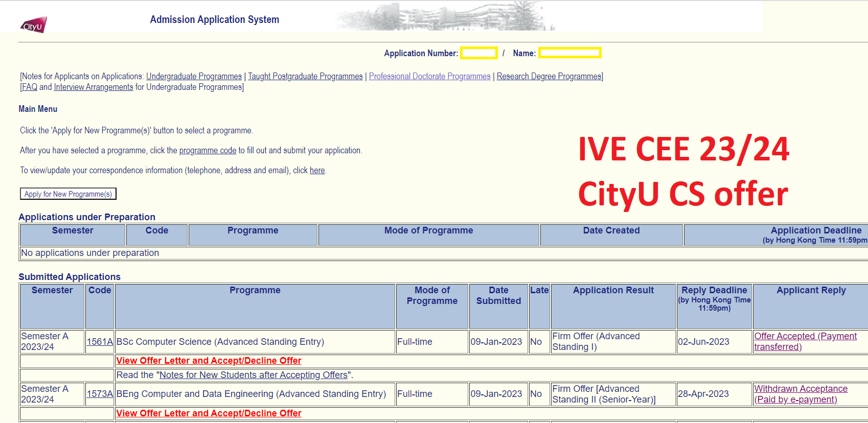Open the FAQ link
868x423 pixels.
pos(30,87)
